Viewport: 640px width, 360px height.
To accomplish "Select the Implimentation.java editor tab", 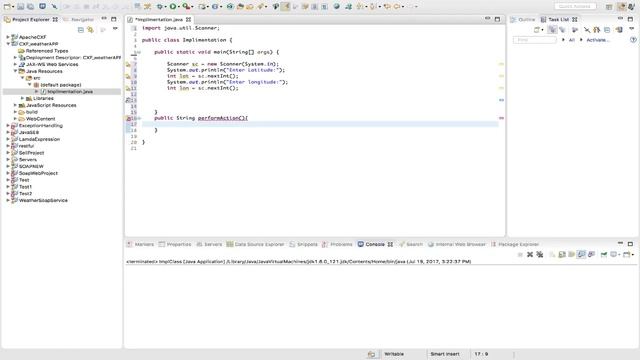I will point(159,19).
